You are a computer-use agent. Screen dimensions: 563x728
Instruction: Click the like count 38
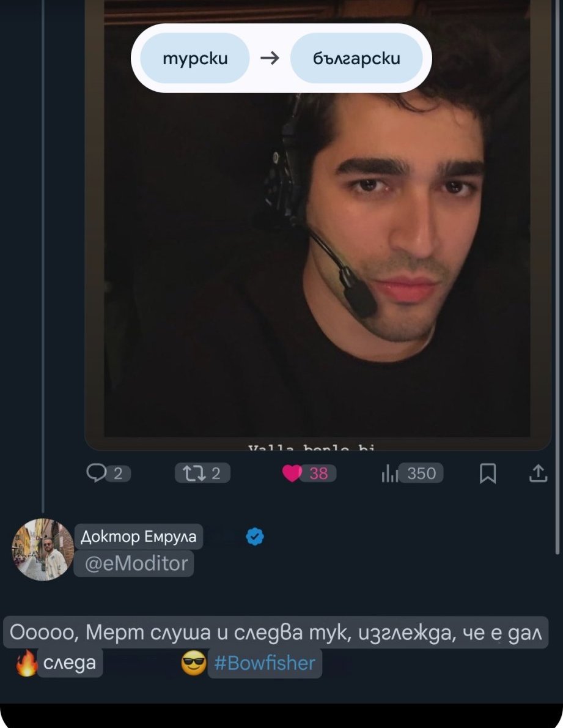318,473
